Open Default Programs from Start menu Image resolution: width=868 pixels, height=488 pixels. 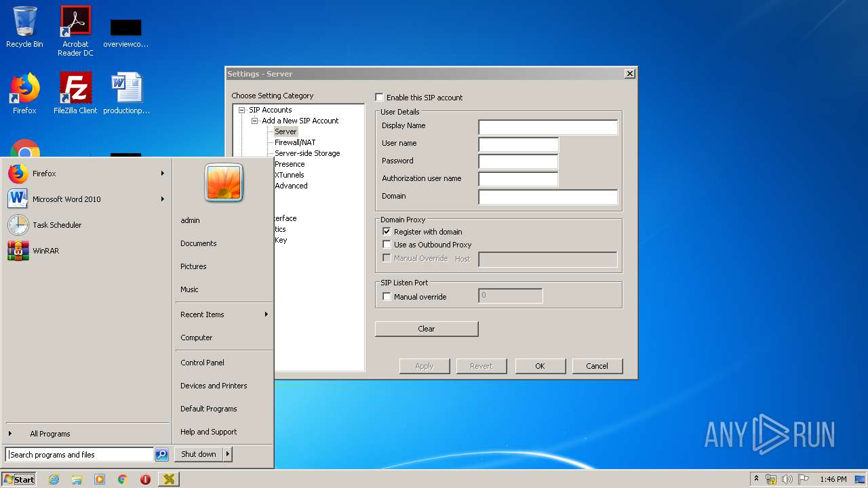pos(209,409)
